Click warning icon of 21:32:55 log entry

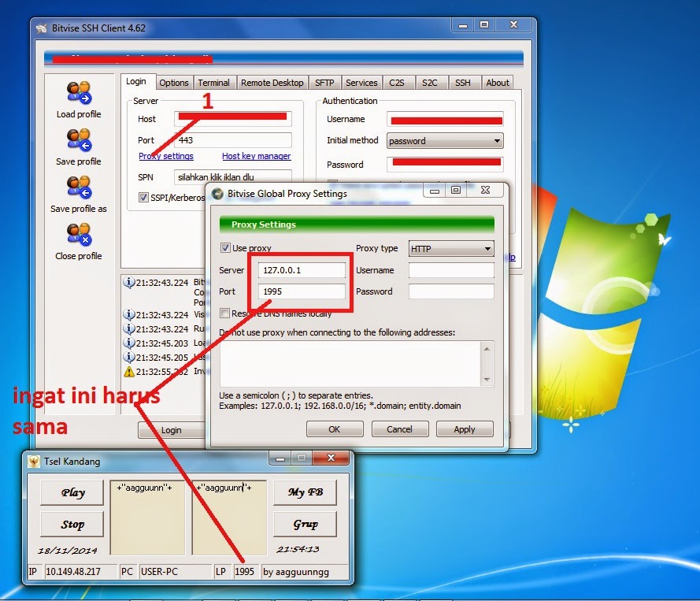[128, 372]
